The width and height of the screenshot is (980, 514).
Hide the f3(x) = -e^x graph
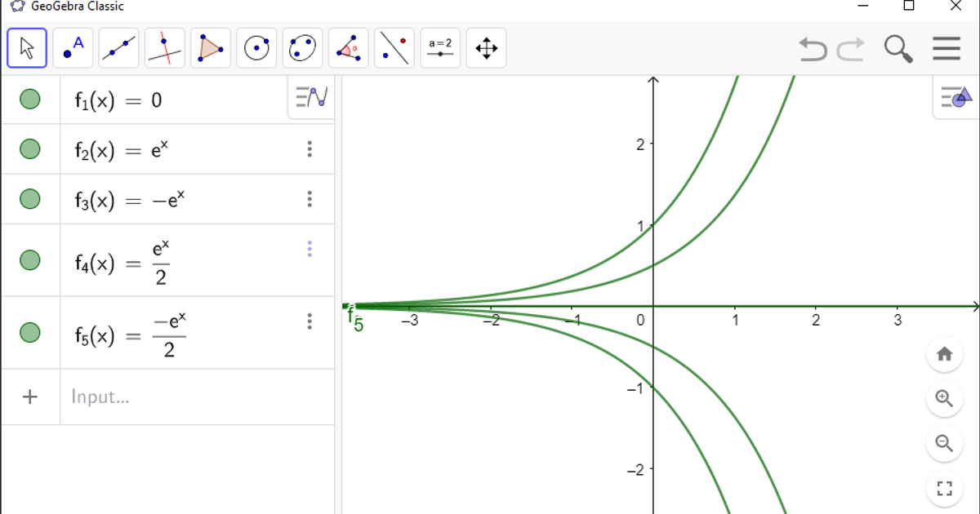tap(30, 198)
